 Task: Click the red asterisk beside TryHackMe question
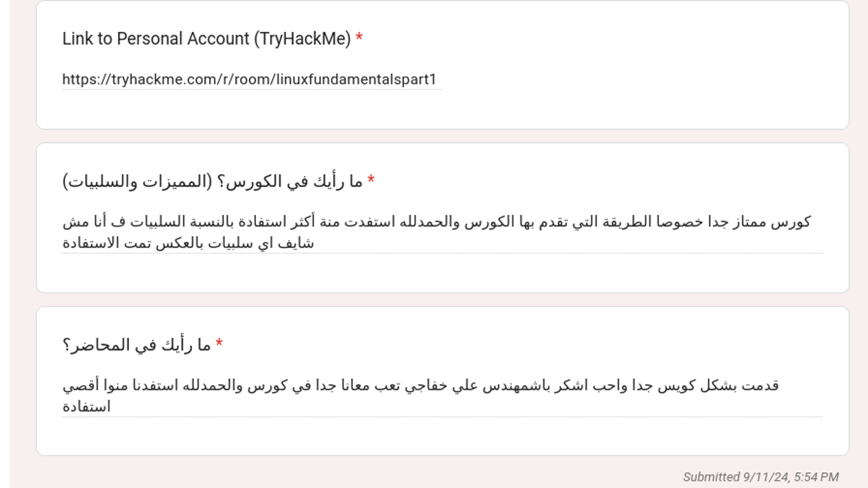pos(359,38)
